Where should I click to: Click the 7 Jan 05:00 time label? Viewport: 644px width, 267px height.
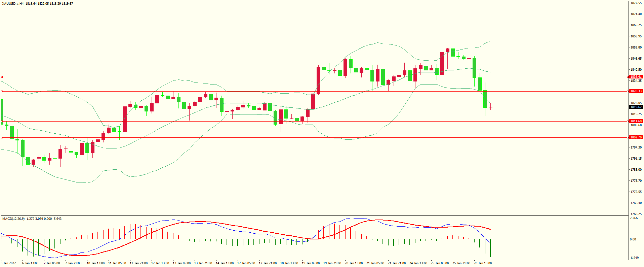(x=52, y=263)
